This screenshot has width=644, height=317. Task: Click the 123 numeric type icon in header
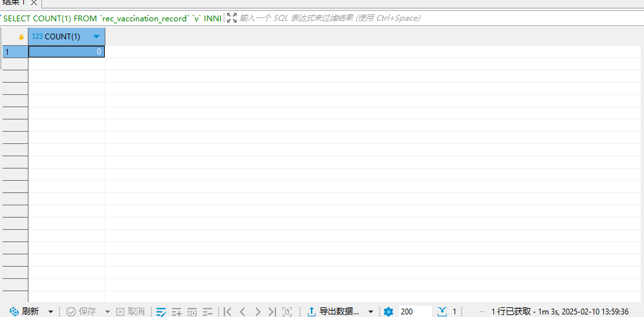38,37
